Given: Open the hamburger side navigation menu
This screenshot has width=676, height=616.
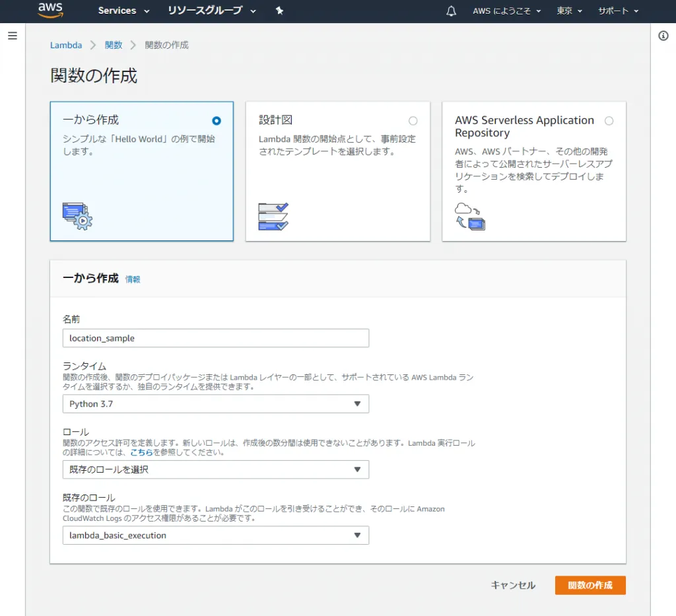Looking at the screenshot, I should (x=12, y=36).
